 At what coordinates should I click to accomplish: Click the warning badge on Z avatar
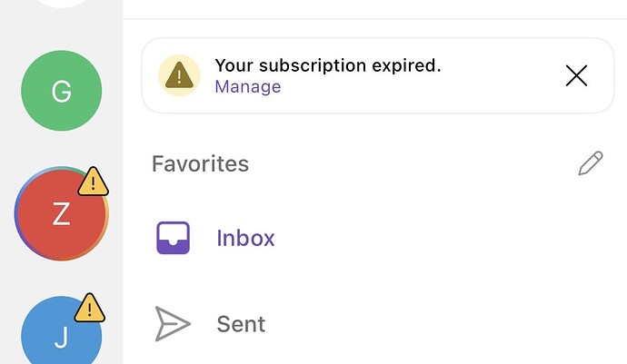(x=93, y=182)
